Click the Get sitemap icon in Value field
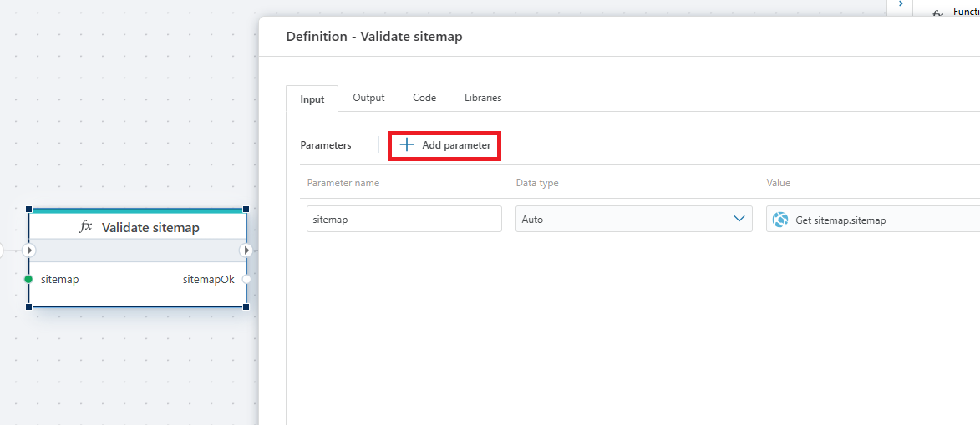Viewport: 980px width, 425px height. (x=781, y=220)
